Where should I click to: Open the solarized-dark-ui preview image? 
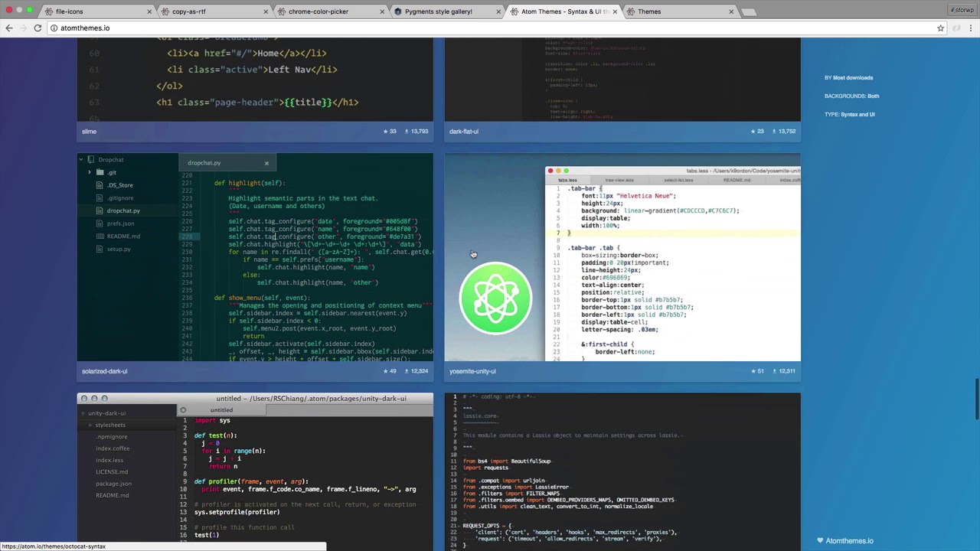click(255, 257)
